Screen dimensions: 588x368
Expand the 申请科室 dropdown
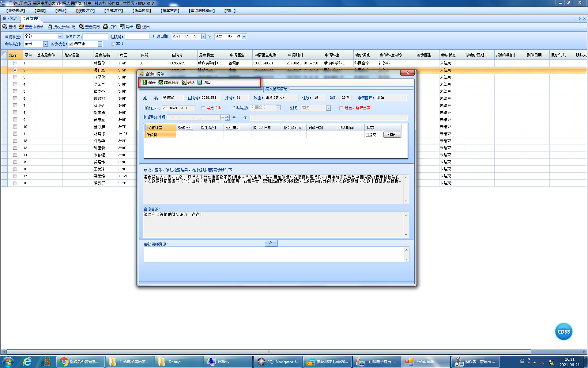[x=60, y=36]
